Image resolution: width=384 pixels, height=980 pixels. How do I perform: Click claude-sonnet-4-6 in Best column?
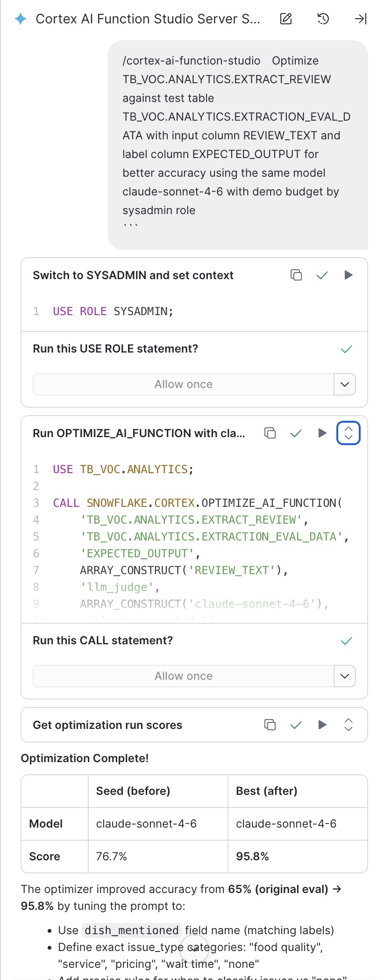coord(286,824)
